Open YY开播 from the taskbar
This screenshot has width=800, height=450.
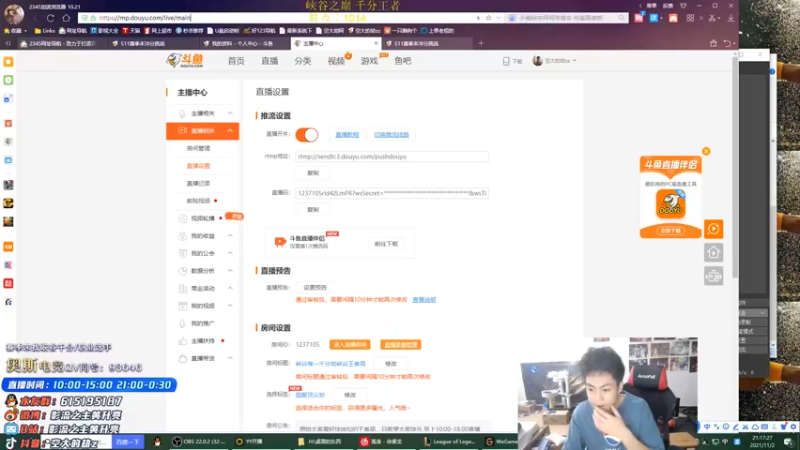(249, 441)
